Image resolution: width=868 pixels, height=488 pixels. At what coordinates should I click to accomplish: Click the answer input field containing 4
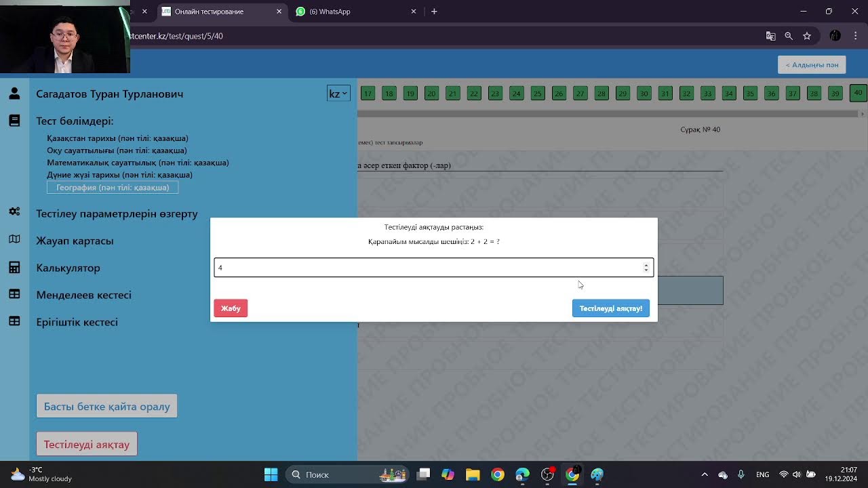click(x=433, y=267)
